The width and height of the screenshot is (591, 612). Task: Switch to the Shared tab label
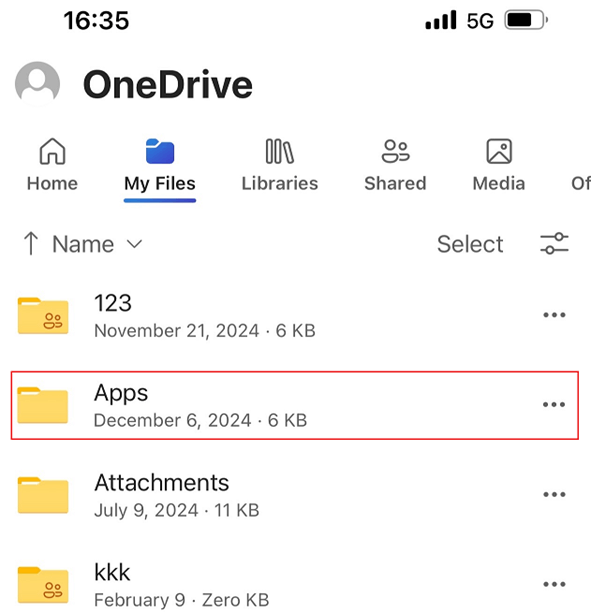click(x=395, y=183)
